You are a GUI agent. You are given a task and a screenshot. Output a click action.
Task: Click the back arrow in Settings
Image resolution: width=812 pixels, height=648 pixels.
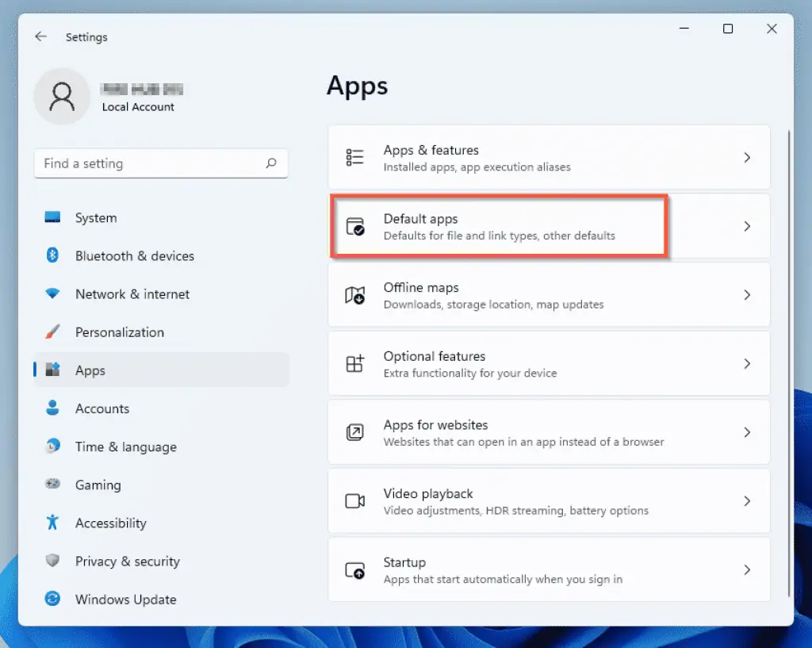point(40,36)
